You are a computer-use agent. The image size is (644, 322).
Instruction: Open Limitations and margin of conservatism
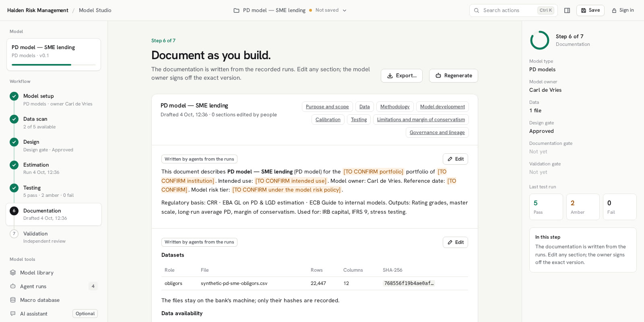(421, 120)
